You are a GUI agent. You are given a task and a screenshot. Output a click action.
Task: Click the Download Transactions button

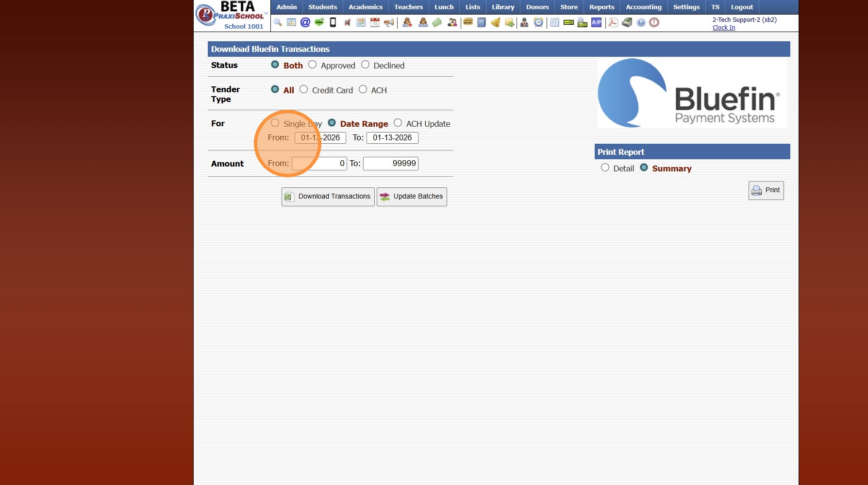[x=328, y=196]
